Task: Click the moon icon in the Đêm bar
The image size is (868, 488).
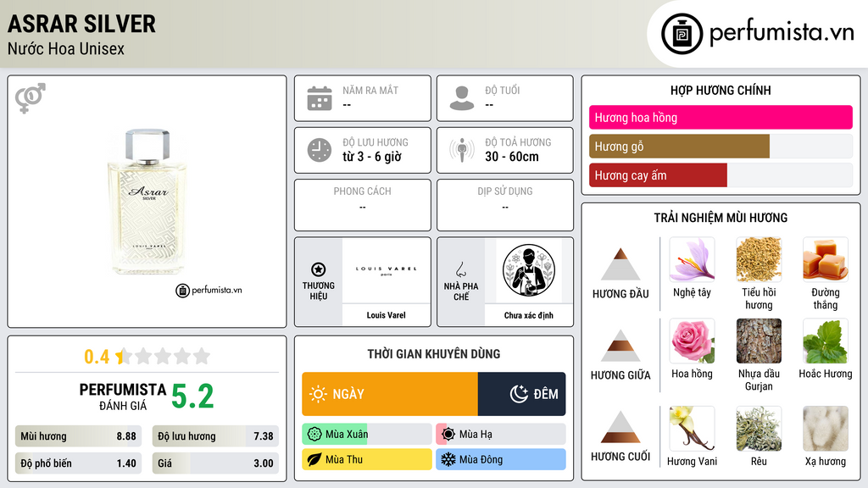Action: click(x=519, y=394)
